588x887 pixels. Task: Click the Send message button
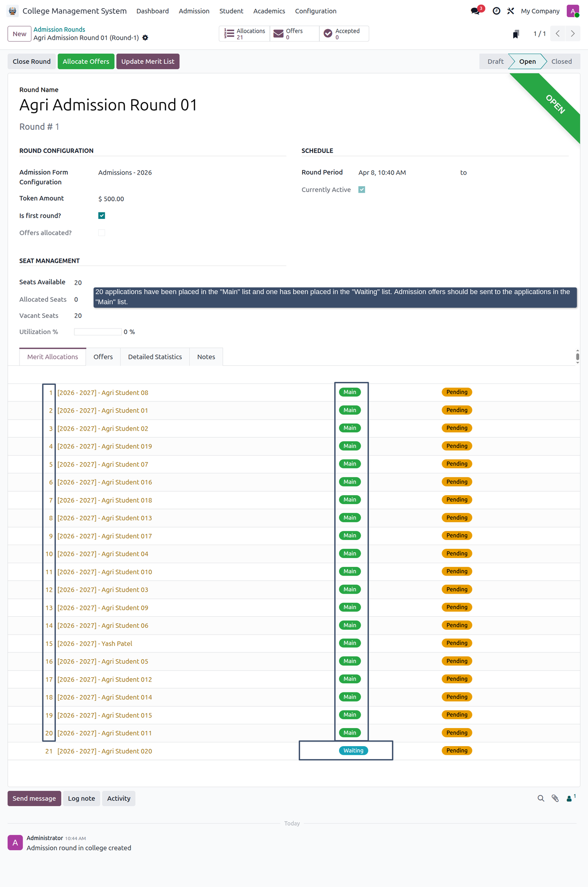tap(34, 798)
